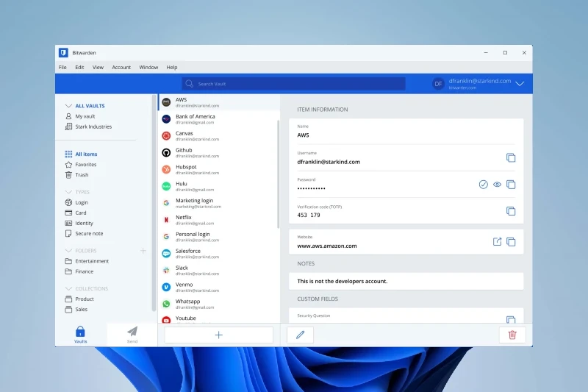The width and height of the screenshot is (588, 392).
Task: Add a new folder with plus icon
Action: 143,251
